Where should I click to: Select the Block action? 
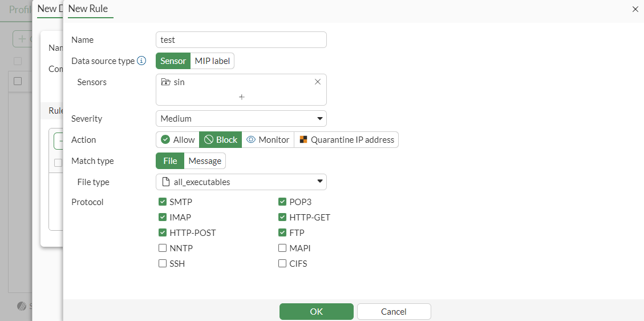click(221, 140)
